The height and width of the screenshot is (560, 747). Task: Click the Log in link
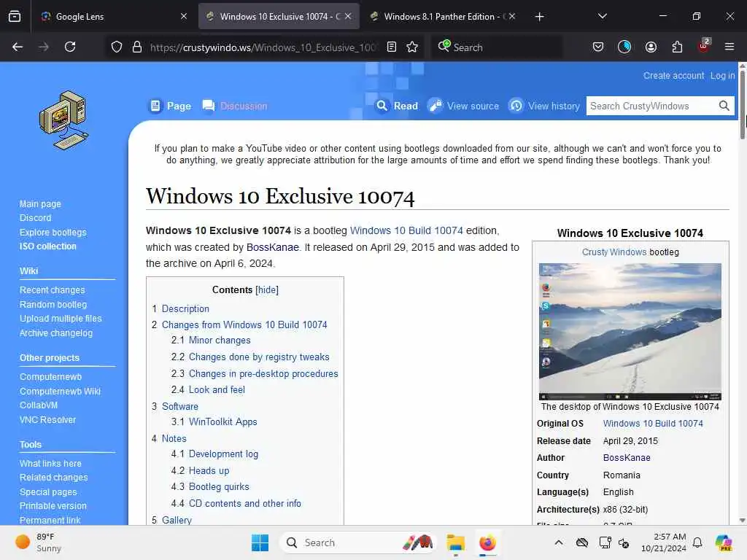[722, 76]
